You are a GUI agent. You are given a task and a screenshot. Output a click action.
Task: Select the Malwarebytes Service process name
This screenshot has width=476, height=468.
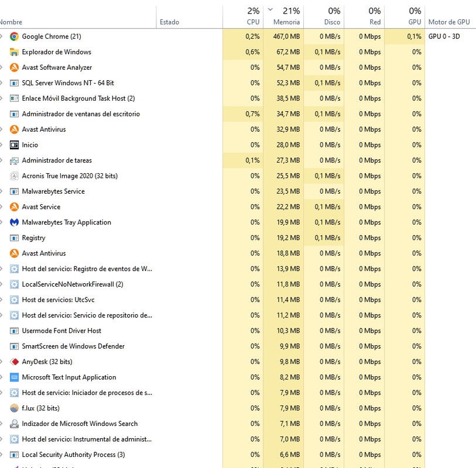click(x=53, y=191)
